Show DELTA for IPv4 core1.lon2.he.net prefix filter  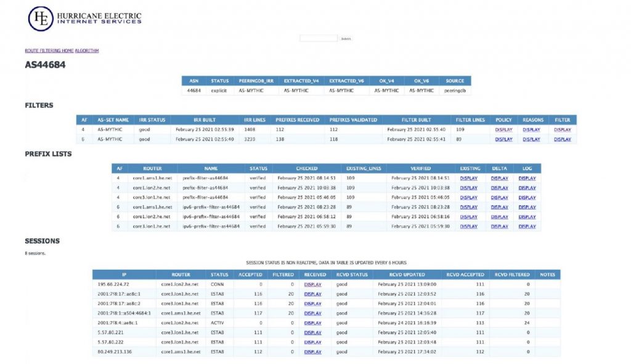tap(499, 188)
